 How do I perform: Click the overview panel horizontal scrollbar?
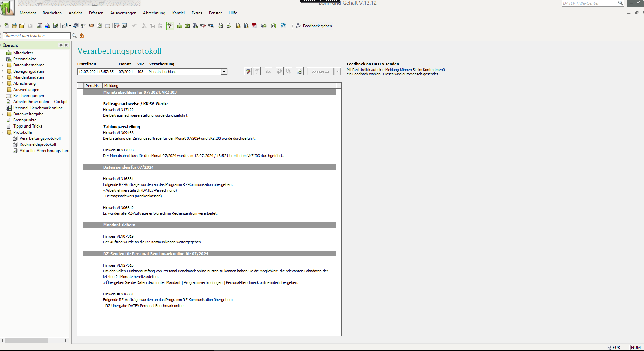(27, 340)
